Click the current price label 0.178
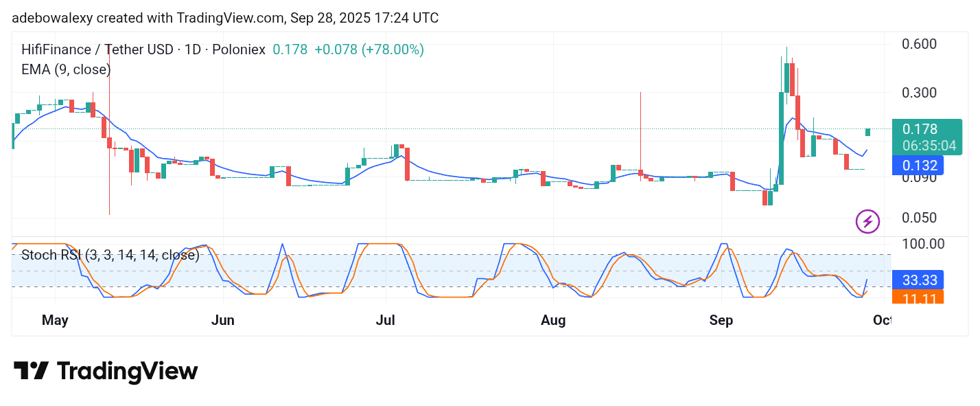This screenshot has height=406, width=980. 920,130
